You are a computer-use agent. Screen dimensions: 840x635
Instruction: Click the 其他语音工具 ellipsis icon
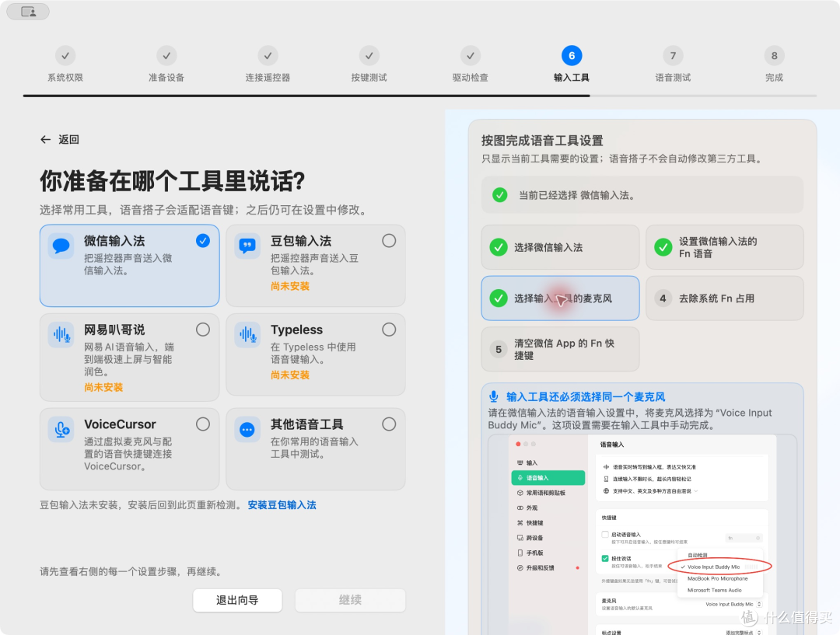[247, 429]
